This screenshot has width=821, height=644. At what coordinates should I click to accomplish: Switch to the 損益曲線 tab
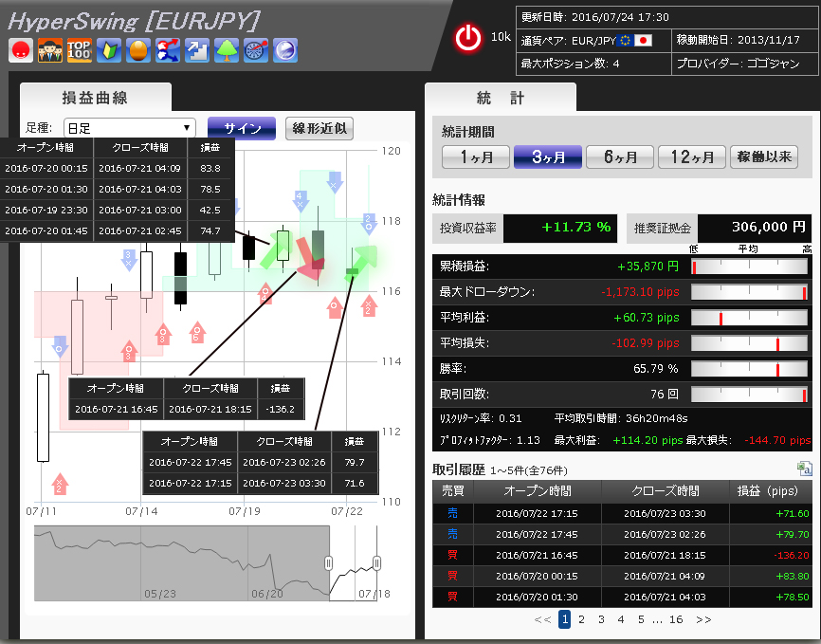95,99
